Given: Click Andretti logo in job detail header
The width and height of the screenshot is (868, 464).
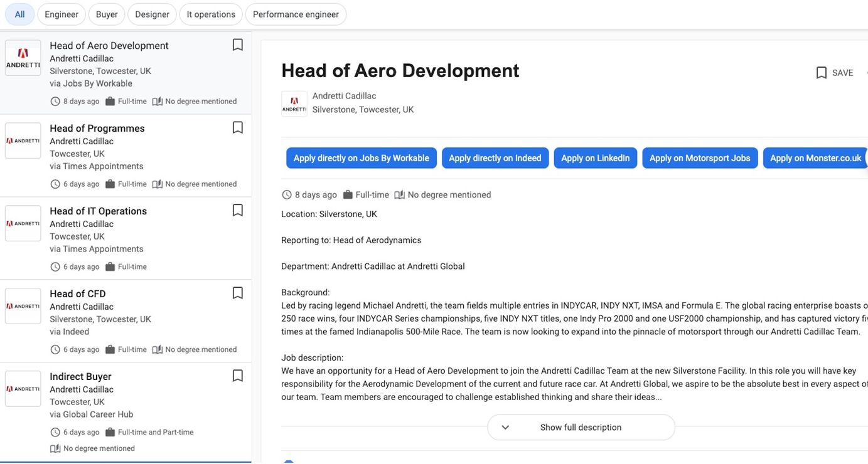Looking at the screenshot, I should 294,104.
